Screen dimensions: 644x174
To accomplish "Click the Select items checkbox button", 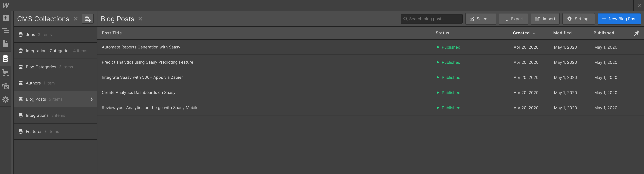I will 481,19.
